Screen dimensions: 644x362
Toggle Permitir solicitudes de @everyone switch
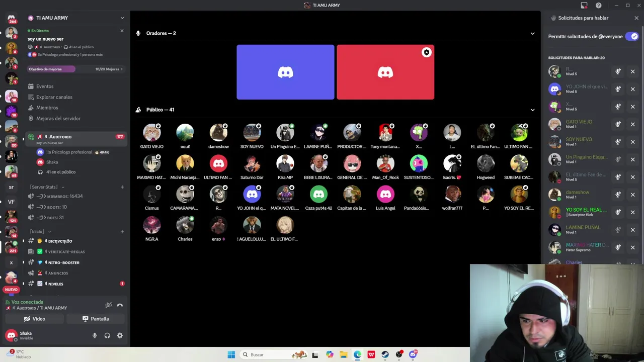(631, 36)
